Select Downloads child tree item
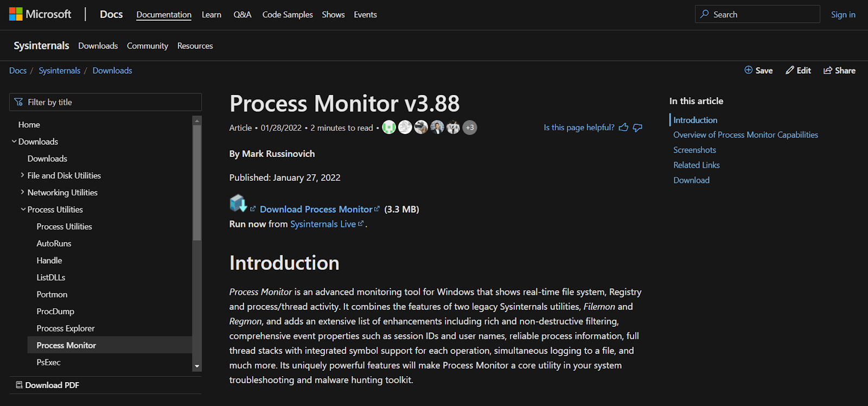 47,158
